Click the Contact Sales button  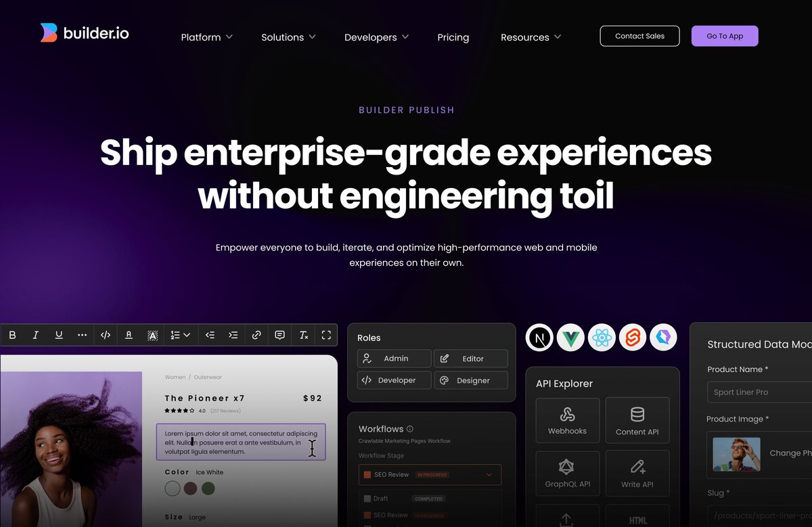pos(639,37)
